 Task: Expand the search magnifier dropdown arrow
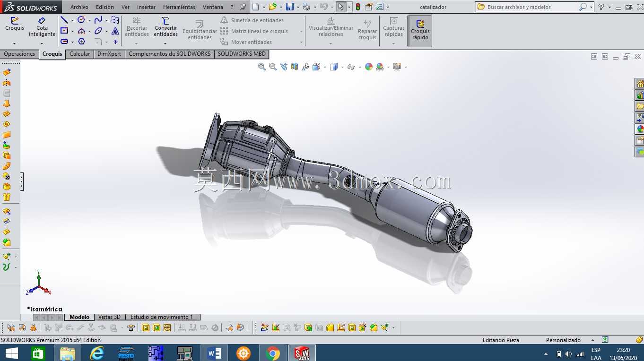click(592, 7)
